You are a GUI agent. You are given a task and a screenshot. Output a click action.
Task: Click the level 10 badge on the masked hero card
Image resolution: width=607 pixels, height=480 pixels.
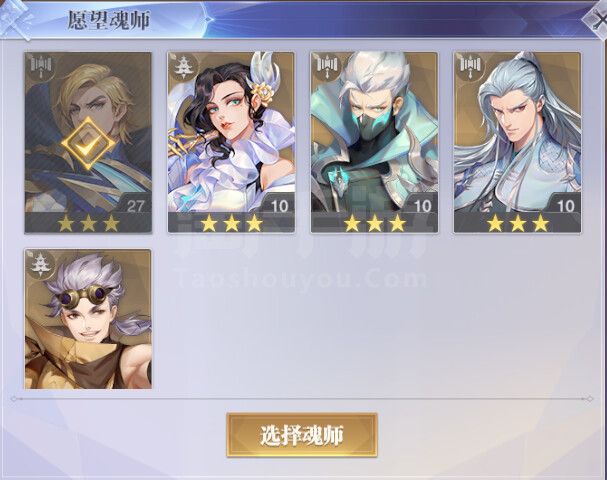click(422, 206)
